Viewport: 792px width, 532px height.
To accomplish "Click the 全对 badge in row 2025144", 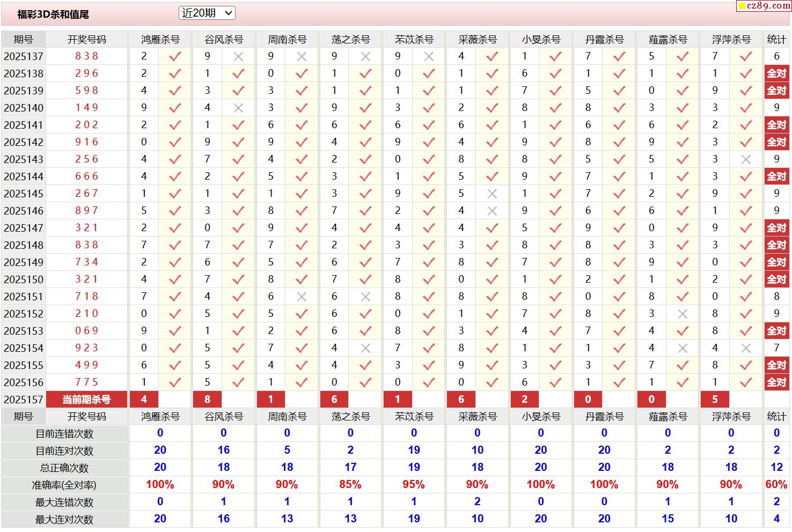I will [776, 176].
